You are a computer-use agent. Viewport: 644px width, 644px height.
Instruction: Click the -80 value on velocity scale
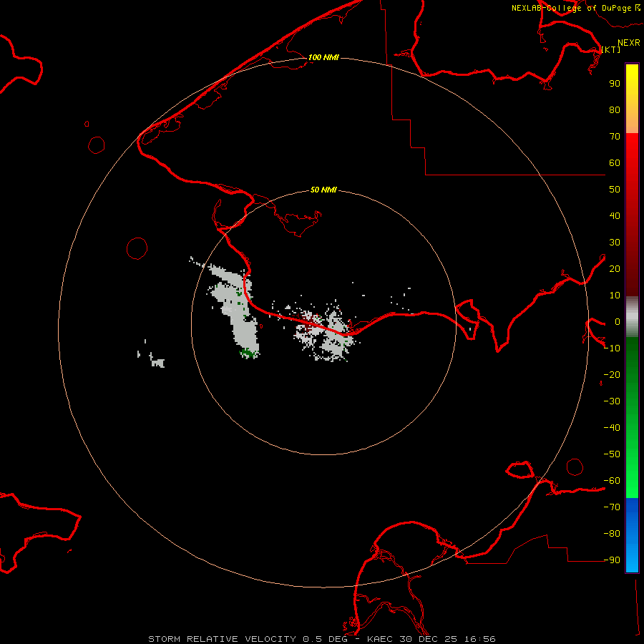click(612, 534)
